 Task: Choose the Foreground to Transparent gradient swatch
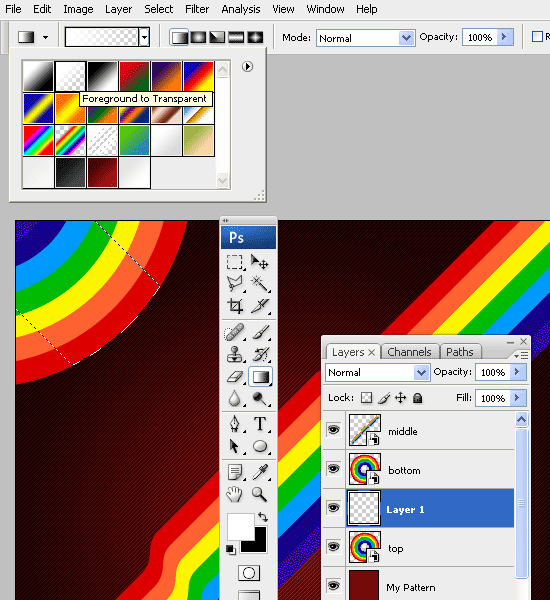(70, 76)
